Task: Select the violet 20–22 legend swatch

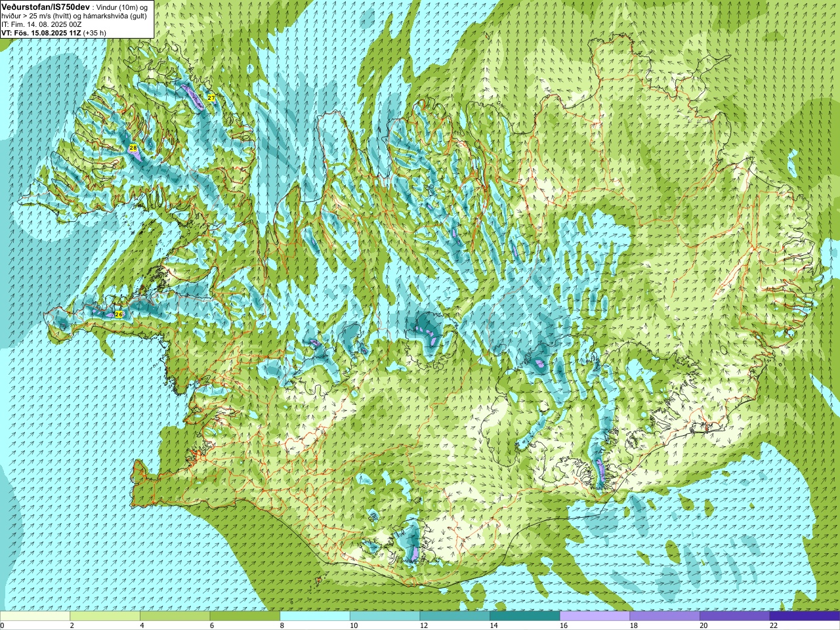Action: point(735,616)
